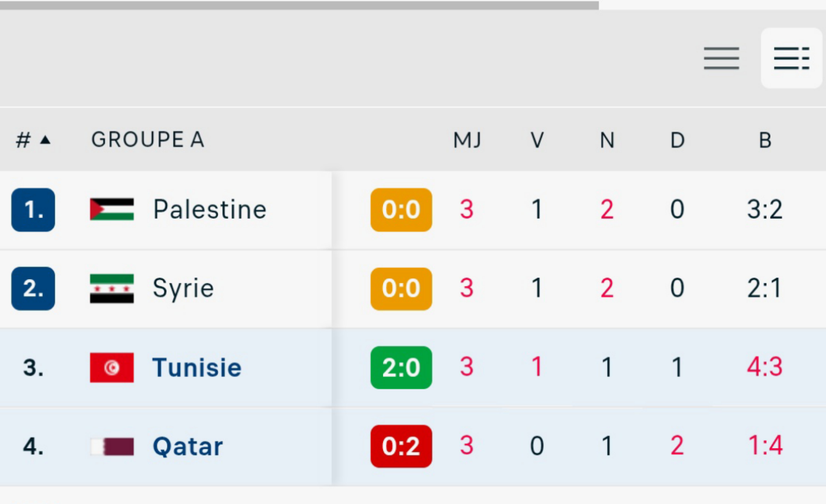Screen dimensions: 826x504
Task: Open the Qatar team page
Action: point(188,447)
